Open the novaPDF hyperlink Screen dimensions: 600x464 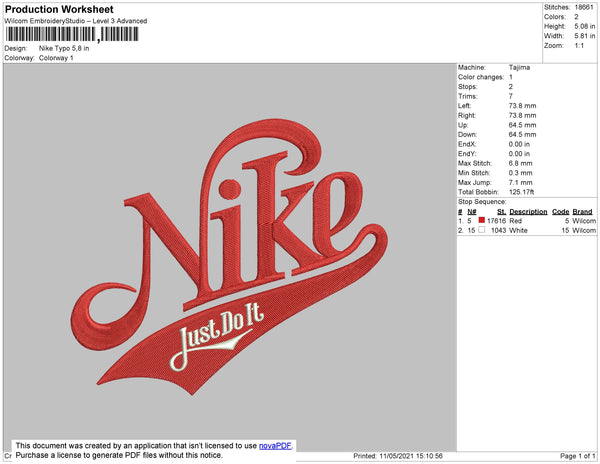275,446
